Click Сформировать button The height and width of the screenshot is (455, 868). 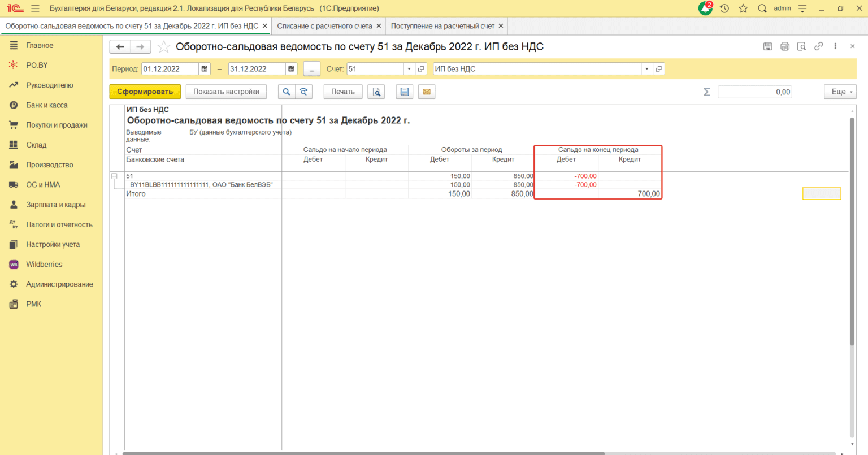pyautogui.click(x=145, y=92)
